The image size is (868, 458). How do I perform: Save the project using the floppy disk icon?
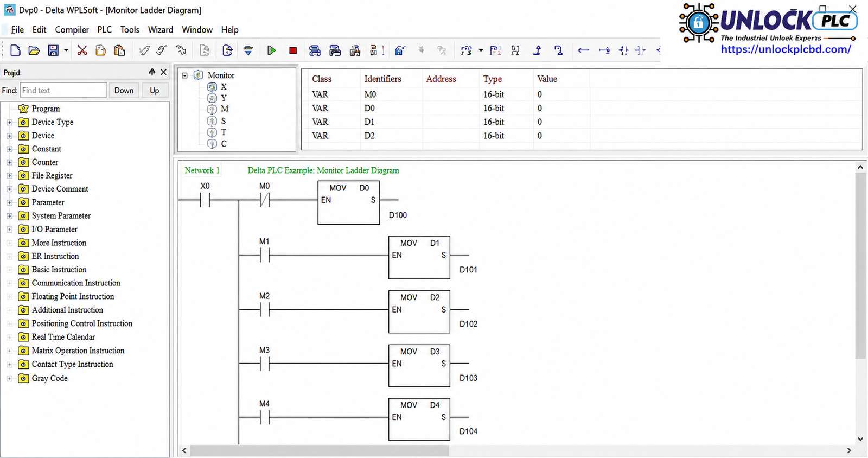[53, 50]
